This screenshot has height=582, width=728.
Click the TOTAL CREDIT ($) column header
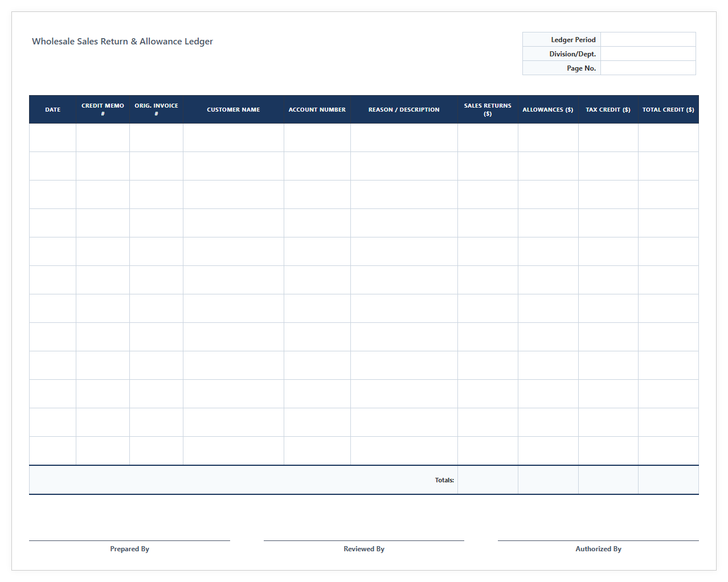[x=668, y=109]
